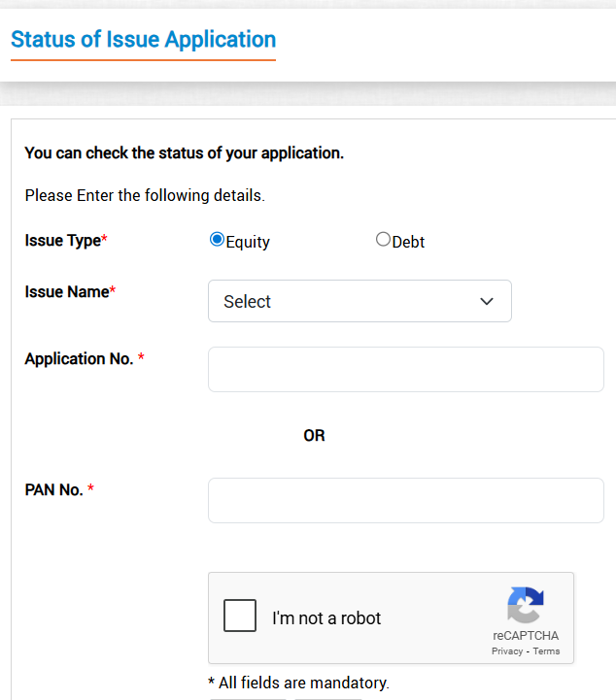
Task: Click the OR separator text
Action: [x=314, y=436]
